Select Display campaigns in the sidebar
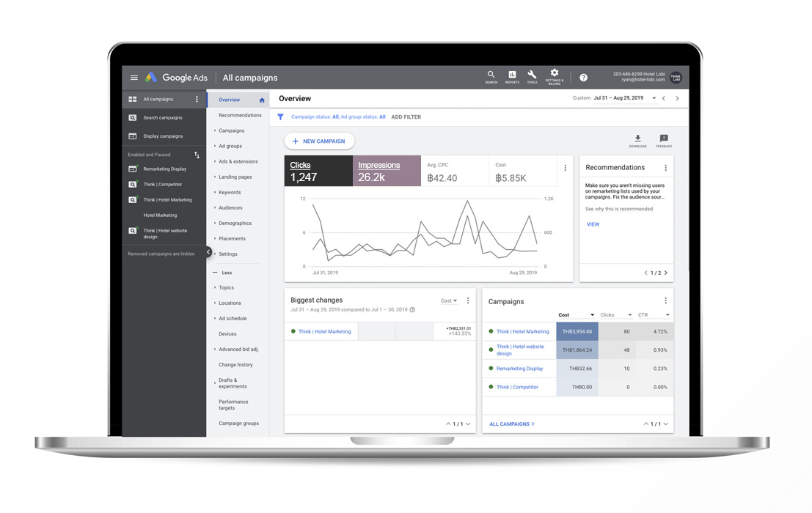Viewport: 812px width, 513px height. pyautogui.click(x=163, y=136)
